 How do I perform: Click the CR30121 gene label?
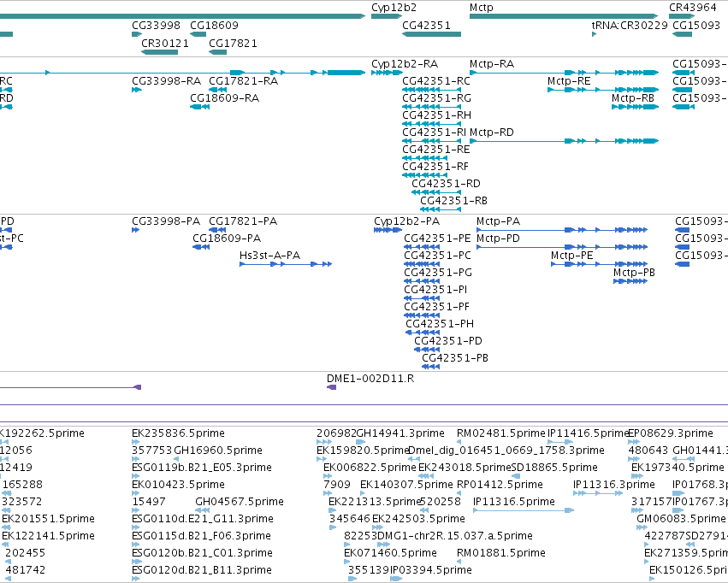(165, 43)
